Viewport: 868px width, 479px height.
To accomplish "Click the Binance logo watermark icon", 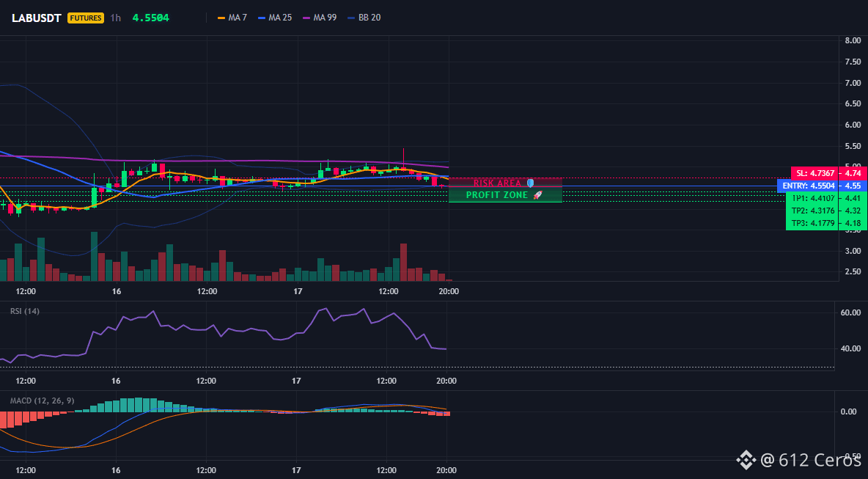I will pos(746,460).
